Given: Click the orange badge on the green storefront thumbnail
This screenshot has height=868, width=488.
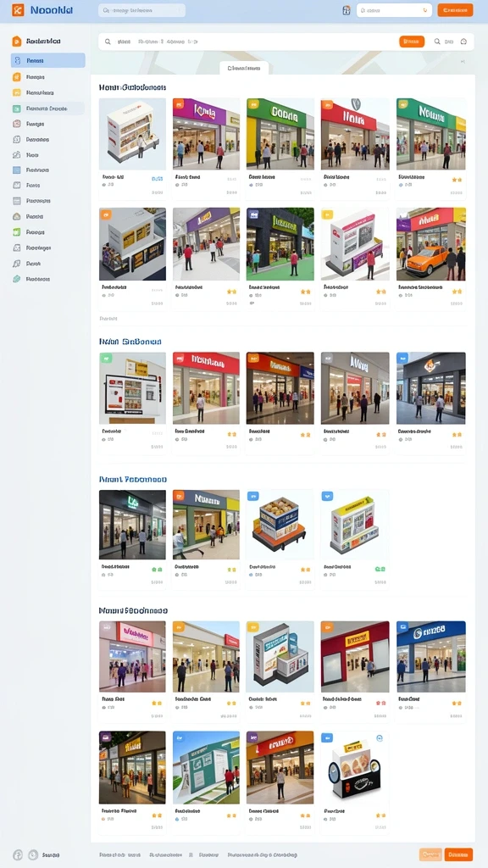Looking at the screenshot, I should [x=254, y=103].
